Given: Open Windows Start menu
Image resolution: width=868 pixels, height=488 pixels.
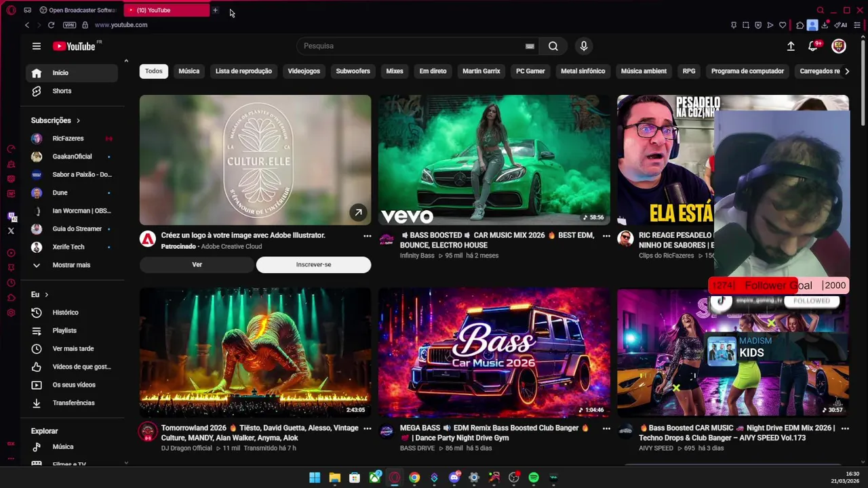Looking at the screenshot, I should coord(315,478).
